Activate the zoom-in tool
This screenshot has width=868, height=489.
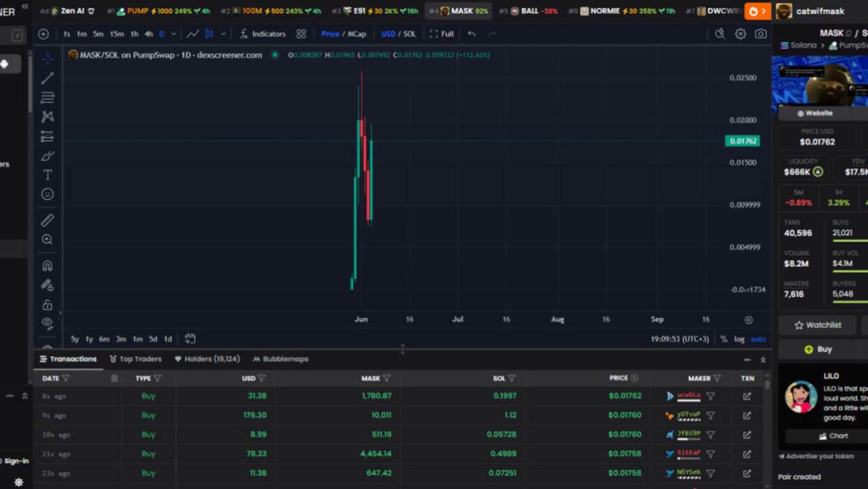point(47,240)
